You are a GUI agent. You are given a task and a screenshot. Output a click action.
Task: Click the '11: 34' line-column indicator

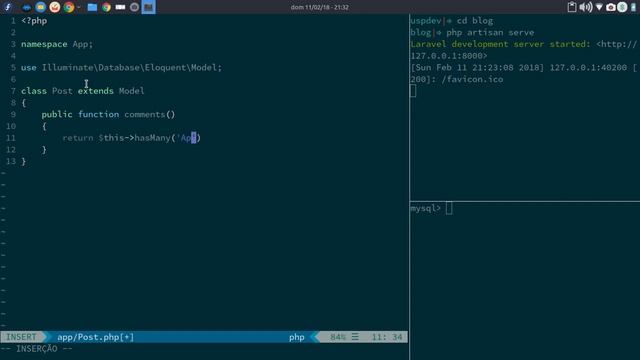[387, 337]
